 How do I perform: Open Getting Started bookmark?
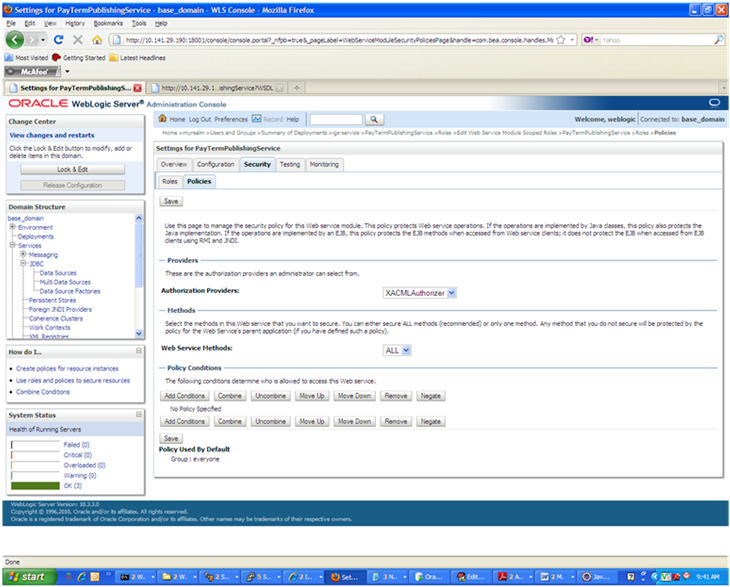tap(79, 58)
